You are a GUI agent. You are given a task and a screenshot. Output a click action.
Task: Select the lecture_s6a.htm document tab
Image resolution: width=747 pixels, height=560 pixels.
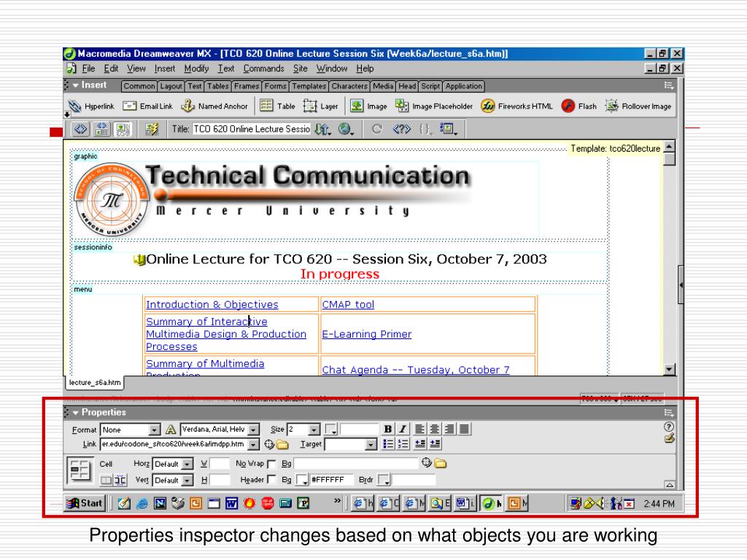(x=94, y=382)
